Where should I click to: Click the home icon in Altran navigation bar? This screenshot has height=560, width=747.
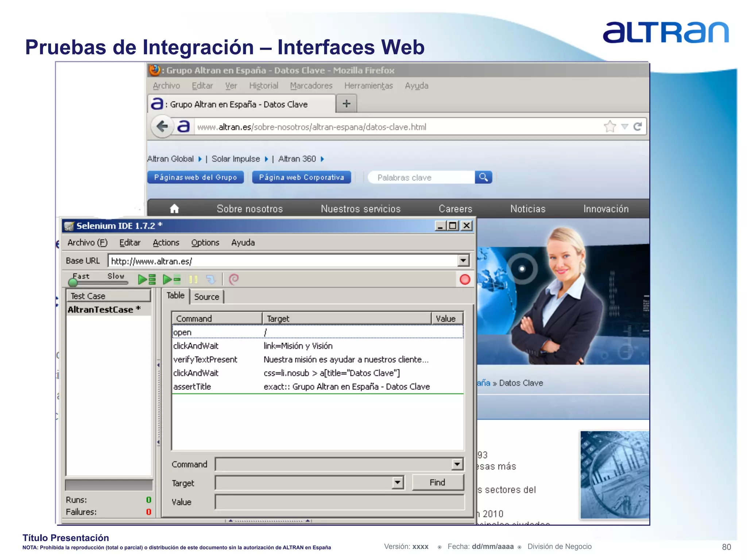174,209
